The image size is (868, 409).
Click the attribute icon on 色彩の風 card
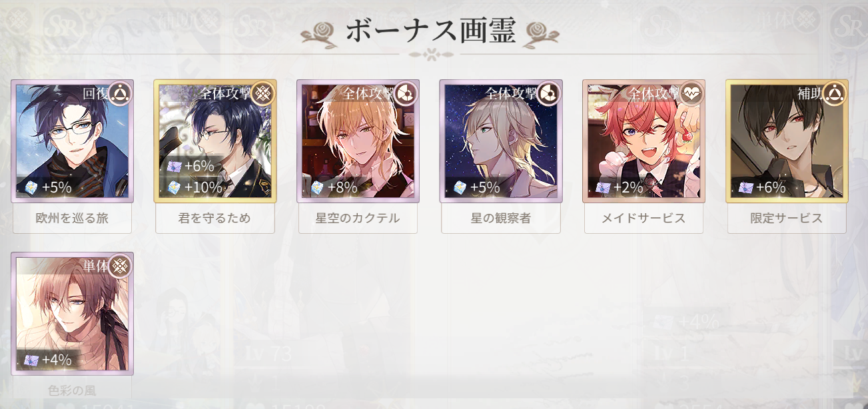(x=121, y=266)
